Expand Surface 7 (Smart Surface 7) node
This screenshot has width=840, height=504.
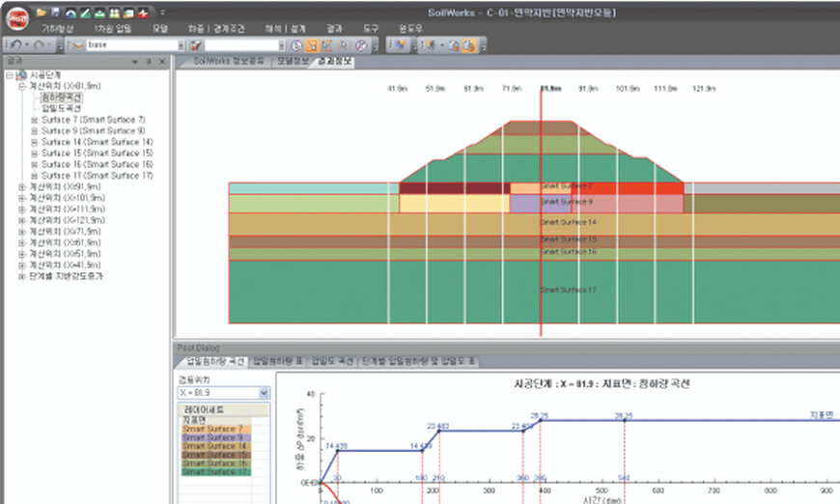pos(35,120)
